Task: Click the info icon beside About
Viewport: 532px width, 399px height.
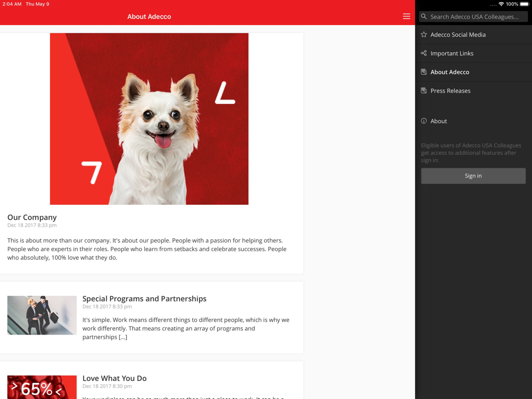Action: 424,121
